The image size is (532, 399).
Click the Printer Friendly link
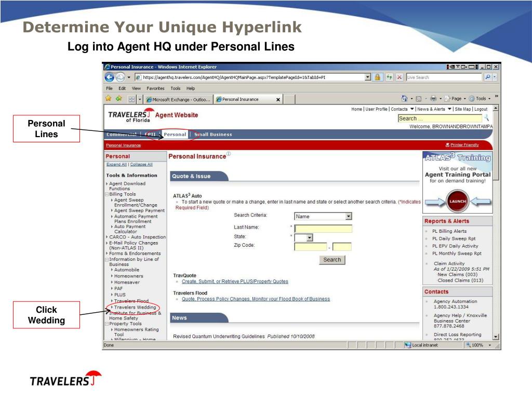pyautogui.click(x=464, y=145)
